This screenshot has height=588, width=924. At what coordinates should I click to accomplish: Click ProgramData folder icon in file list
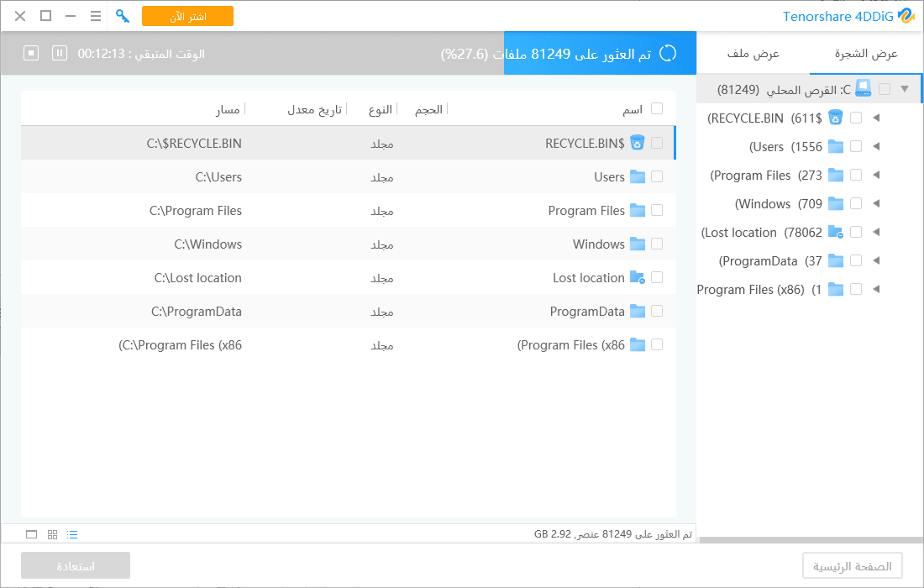[x=638, y=311]
